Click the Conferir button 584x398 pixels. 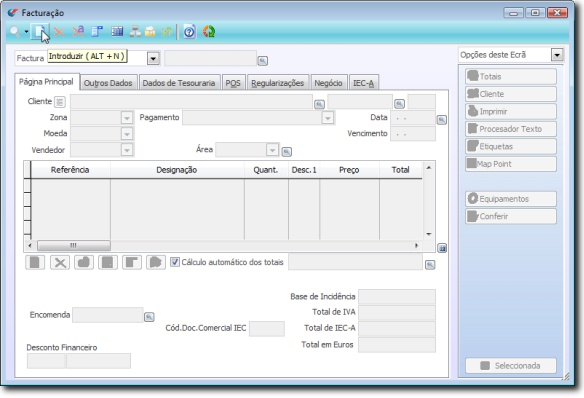(x=511, y=216)
